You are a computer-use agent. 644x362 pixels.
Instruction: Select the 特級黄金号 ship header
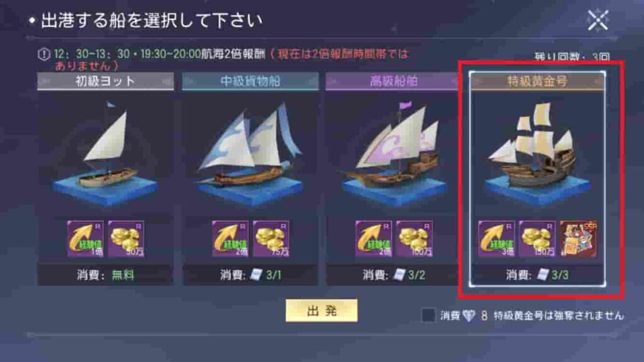pos(537,81)
